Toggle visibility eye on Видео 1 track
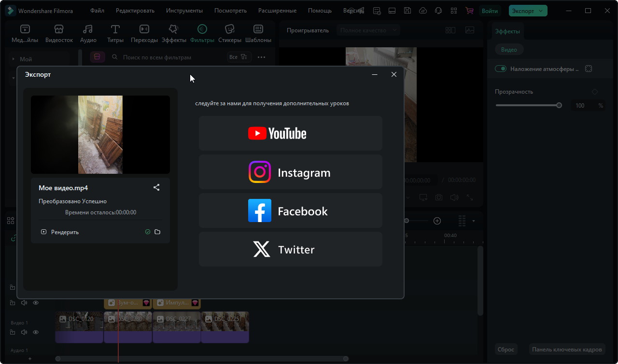The height and width of the screenshot is (364, 618). (x=36, y=332)
